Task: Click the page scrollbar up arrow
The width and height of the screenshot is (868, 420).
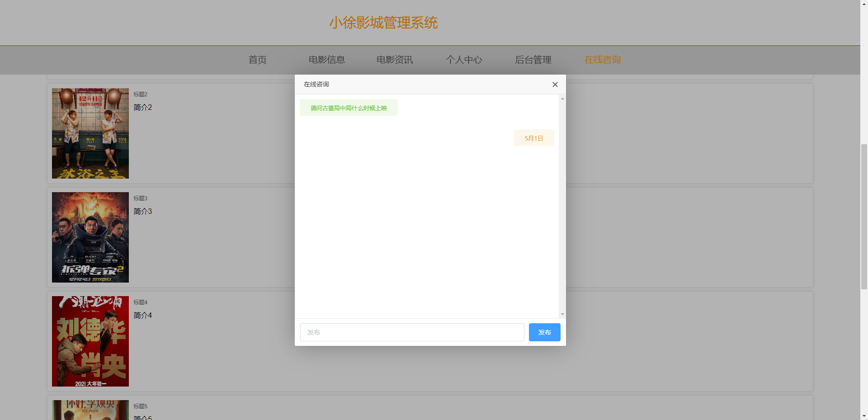Action: coord(864,4)
